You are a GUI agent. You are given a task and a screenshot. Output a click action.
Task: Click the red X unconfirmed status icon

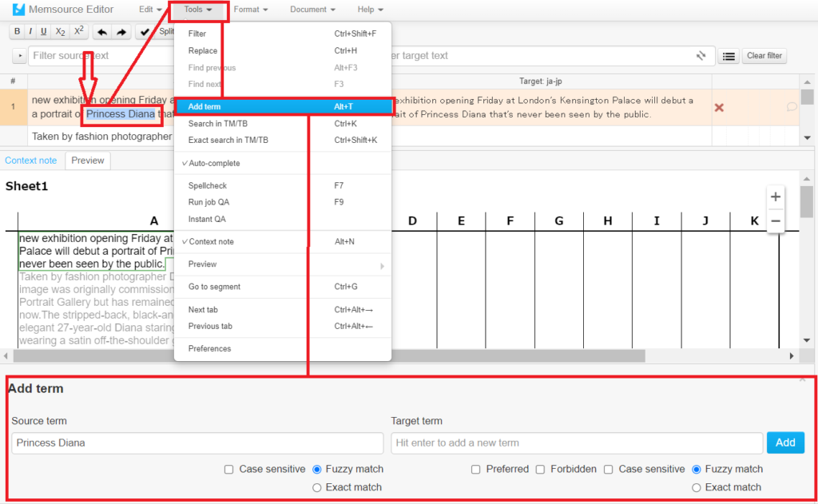tap(719, 107)
